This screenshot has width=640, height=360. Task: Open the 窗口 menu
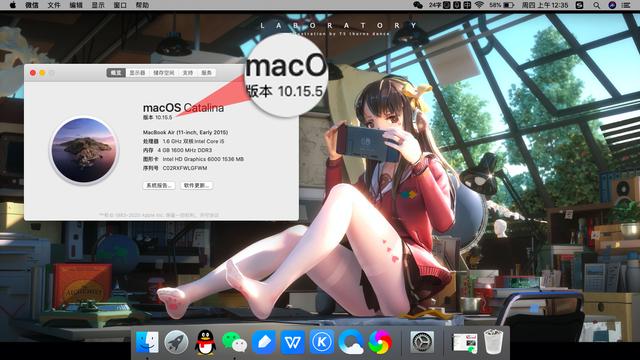click(x=120, y=5)
